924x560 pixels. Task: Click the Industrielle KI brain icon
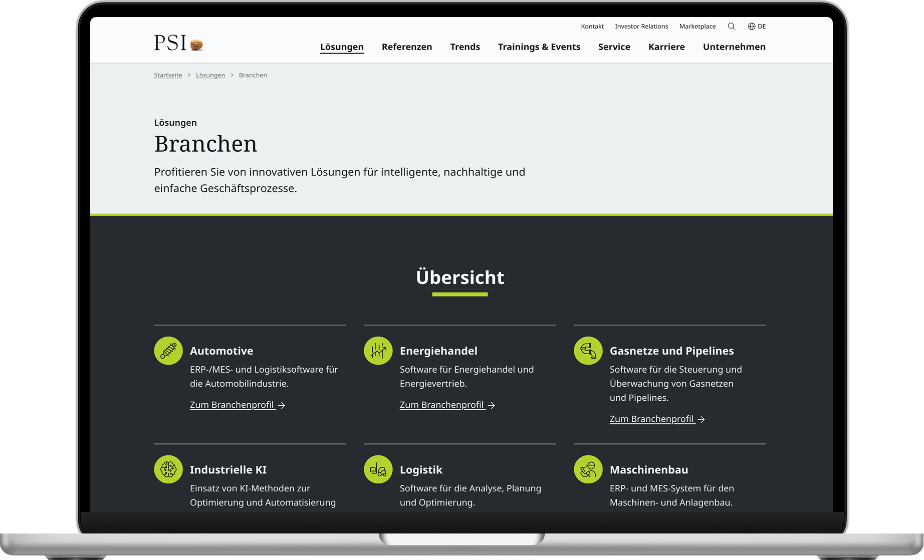168,469
